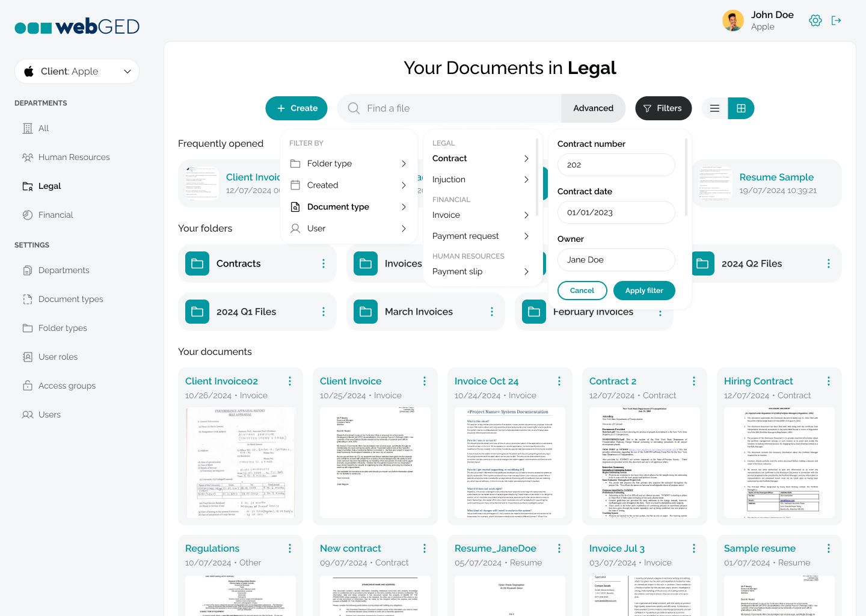Open Departments settings
Viewport: 866px width, 616px height.
(56, 270)
